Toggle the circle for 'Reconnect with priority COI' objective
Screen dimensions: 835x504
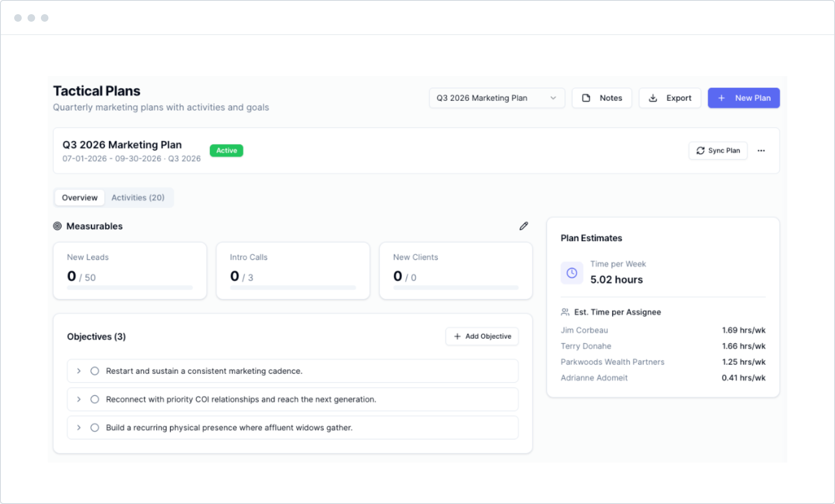pos(95,399)
